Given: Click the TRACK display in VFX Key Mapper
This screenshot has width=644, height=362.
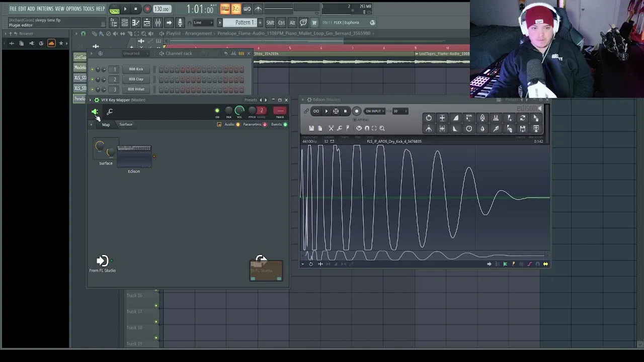Looking at the screenshot, I should click(280, 111).
